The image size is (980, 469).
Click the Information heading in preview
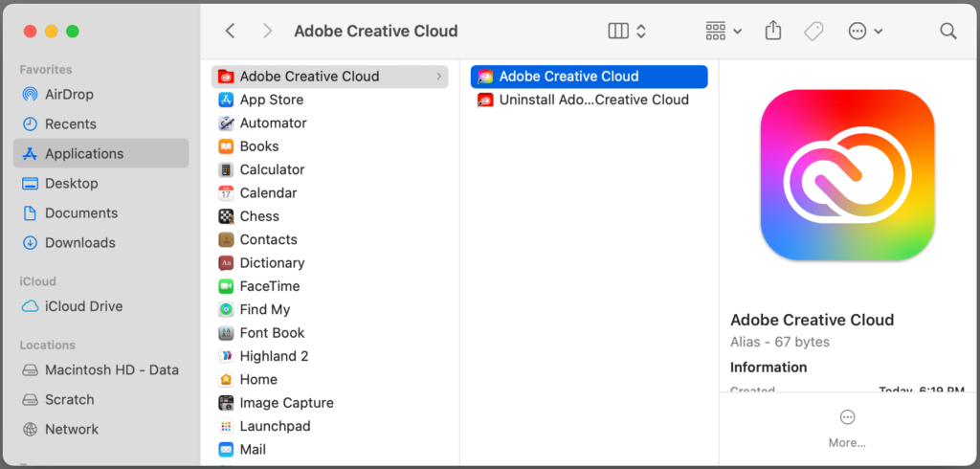[768, 368]
